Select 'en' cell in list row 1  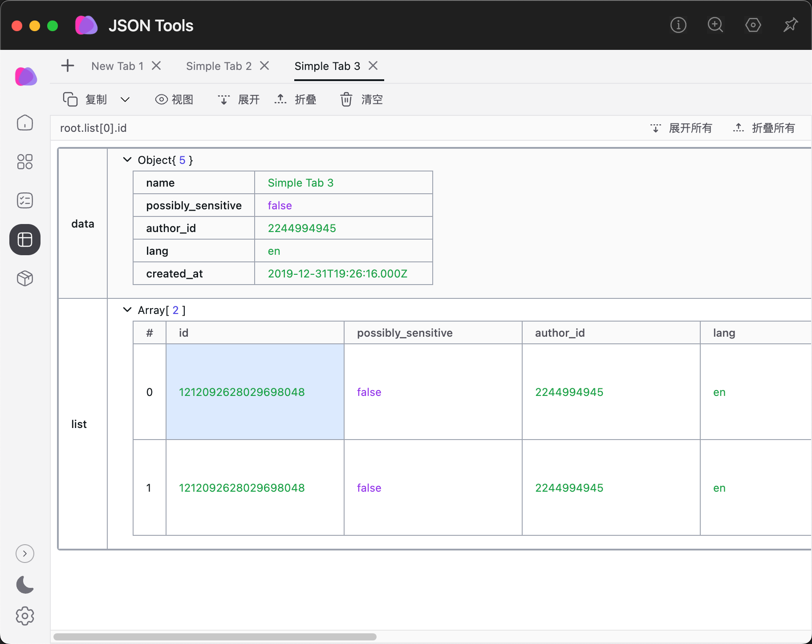pos(756,488)
